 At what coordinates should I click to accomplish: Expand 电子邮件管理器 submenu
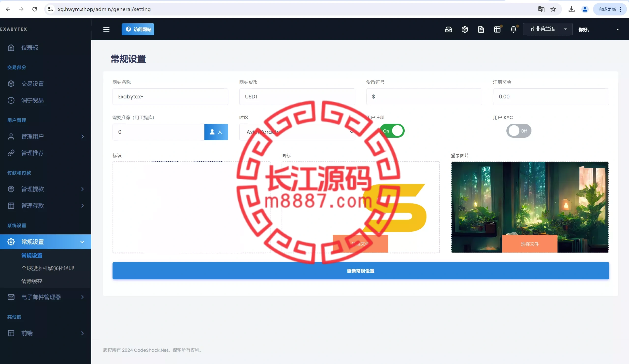[x=45, y=297]
